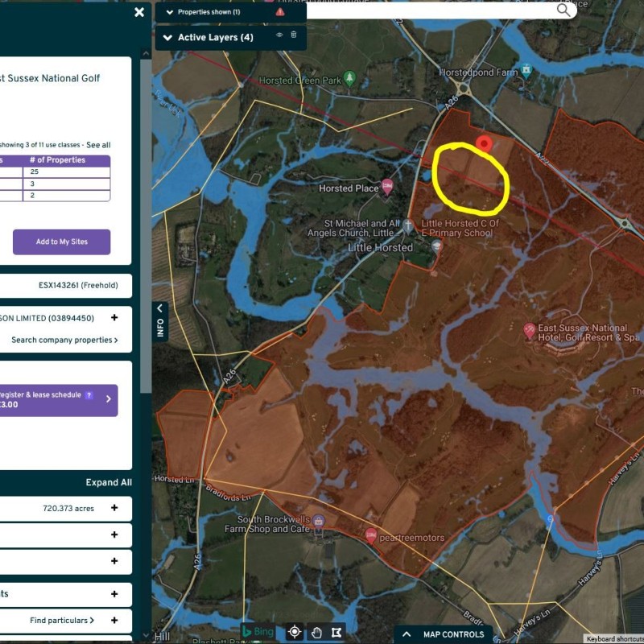
Task: Click the Add to My Sites button
Action: 61,242
